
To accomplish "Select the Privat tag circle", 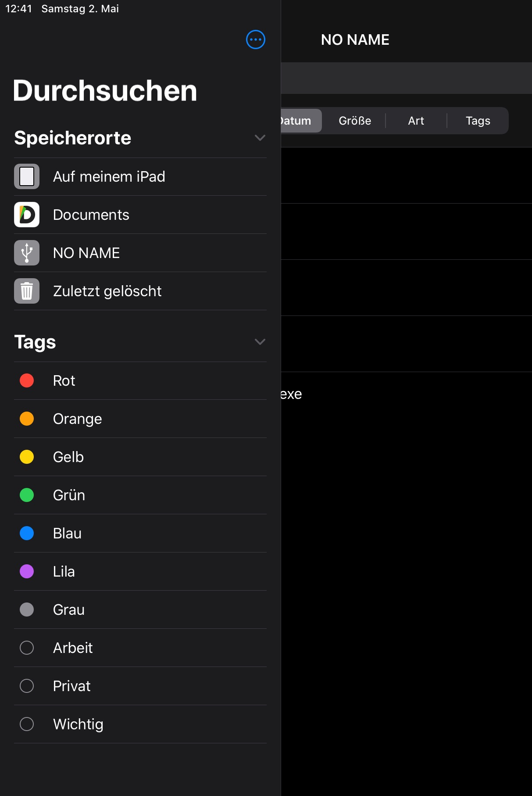I will [x=27, y=686].
